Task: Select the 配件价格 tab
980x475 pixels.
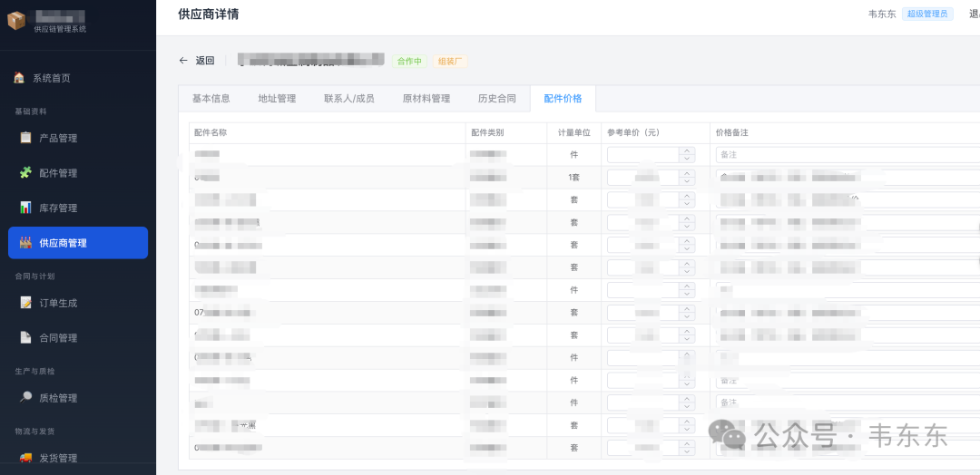Action: 563,98
